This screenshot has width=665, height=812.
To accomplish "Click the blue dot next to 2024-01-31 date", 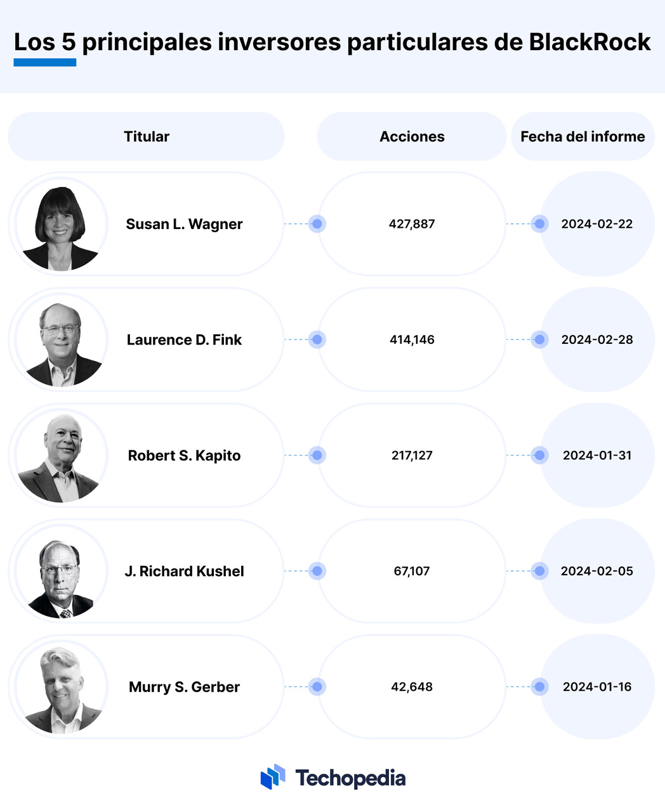I will point(539,455).
